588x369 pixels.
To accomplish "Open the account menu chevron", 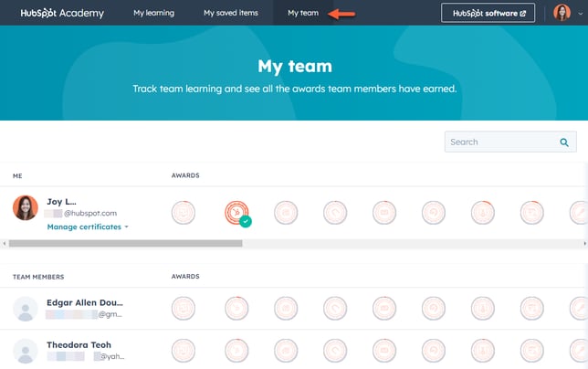I will [580, 13].
